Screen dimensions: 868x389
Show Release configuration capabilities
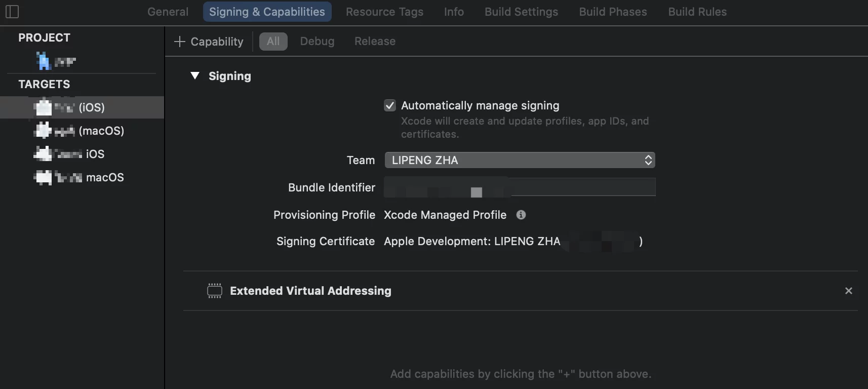[x=375, y=42]
